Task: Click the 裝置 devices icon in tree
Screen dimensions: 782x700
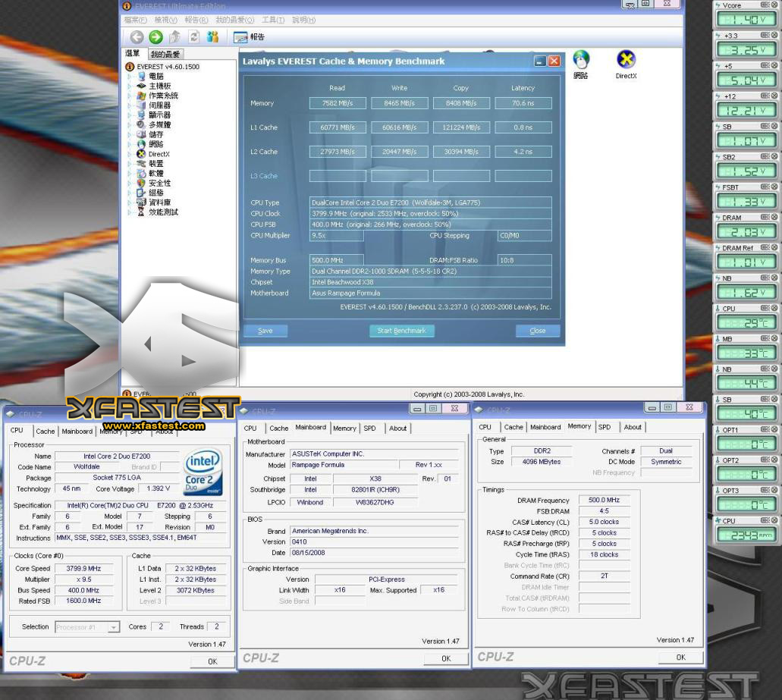Action: (142, 164)
